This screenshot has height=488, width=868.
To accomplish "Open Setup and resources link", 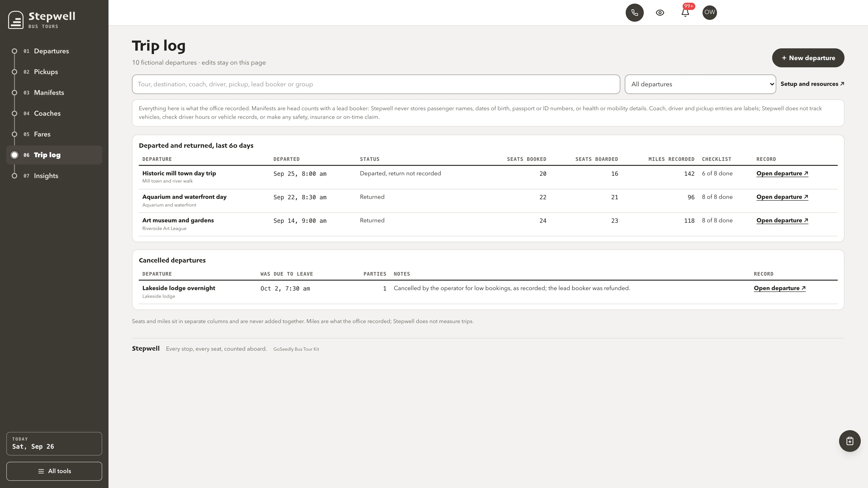I will coord(812,84).
